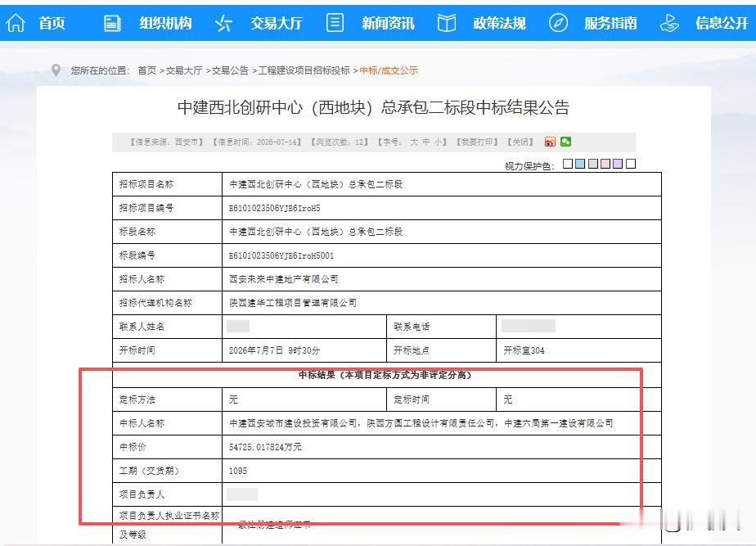Click section number E6101023506YJE6IroH5001

tap(281, 255)
